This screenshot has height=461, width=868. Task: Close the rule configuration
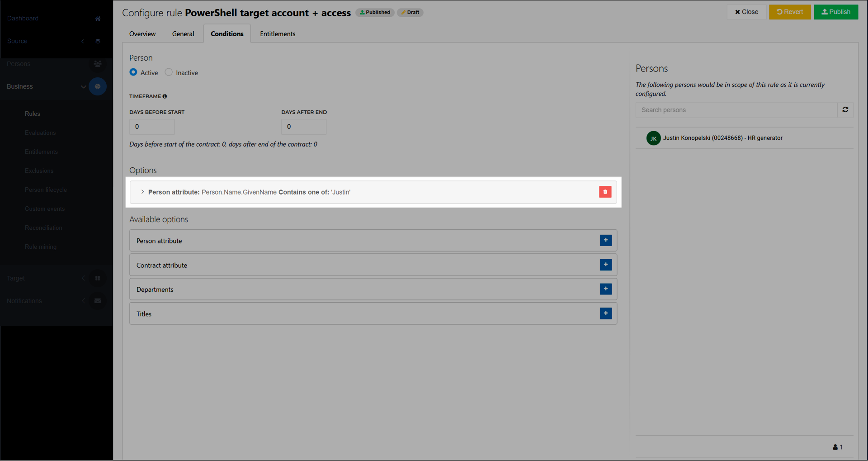(x=746, y=12)
